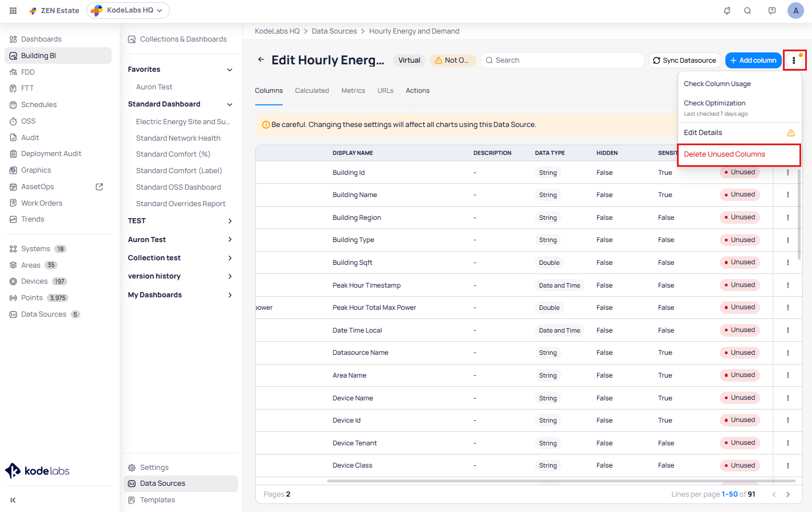This screenshot has width=812, height=512.
Task: Click the notifications bell icon
Action: tap(727, 11)
